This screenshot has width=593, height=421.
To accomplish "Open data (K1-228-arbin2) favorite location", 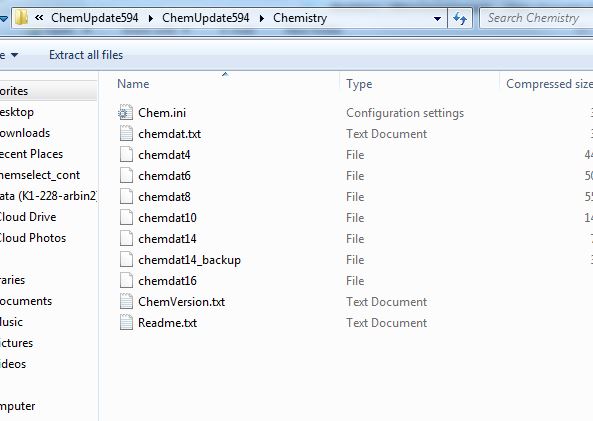I will [48, 196].
